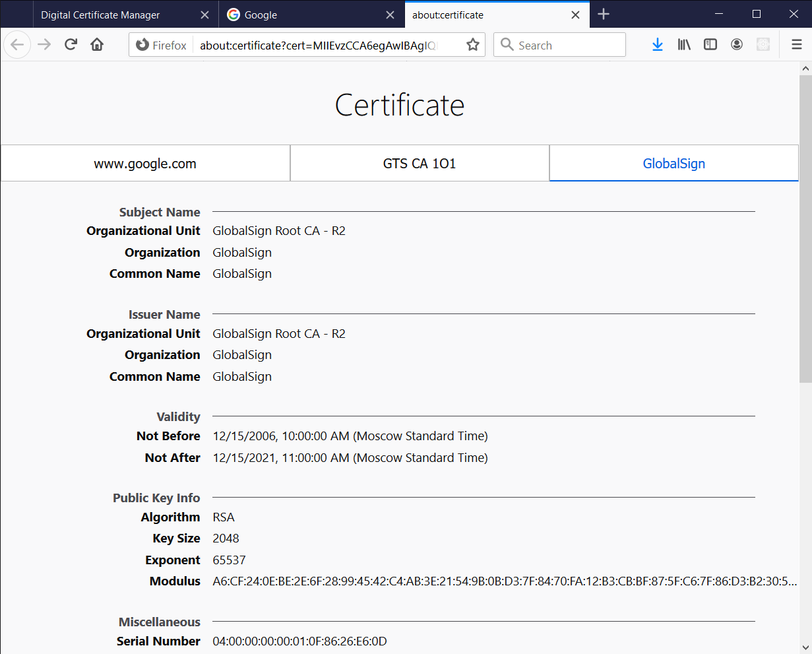Toggle the sidebar view
Screen dimensions: 812x654
[710, 45]
